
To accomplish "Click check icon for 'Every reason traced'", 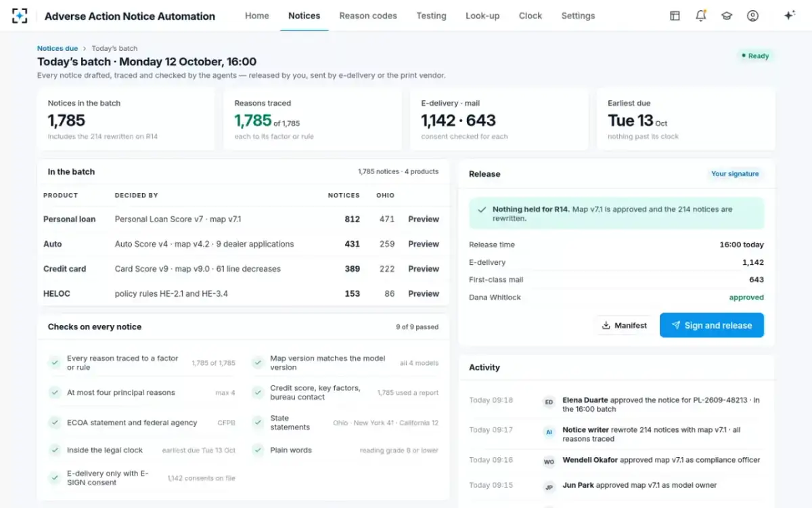I will (x=55, y=363).
